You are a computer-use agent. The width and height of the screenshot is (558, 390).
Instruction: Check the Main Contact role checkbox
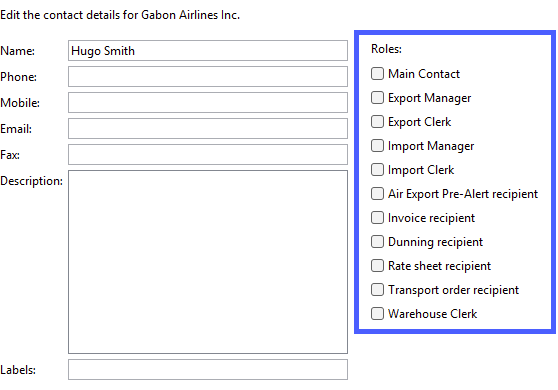tap(377, 74)
